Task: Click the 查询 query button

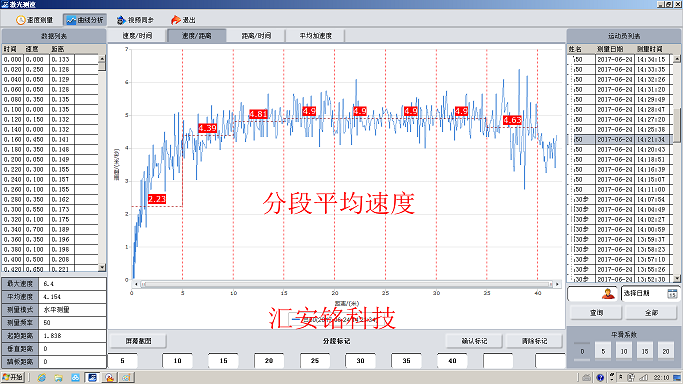Action: pyautogui.click(x=596, y=313)
